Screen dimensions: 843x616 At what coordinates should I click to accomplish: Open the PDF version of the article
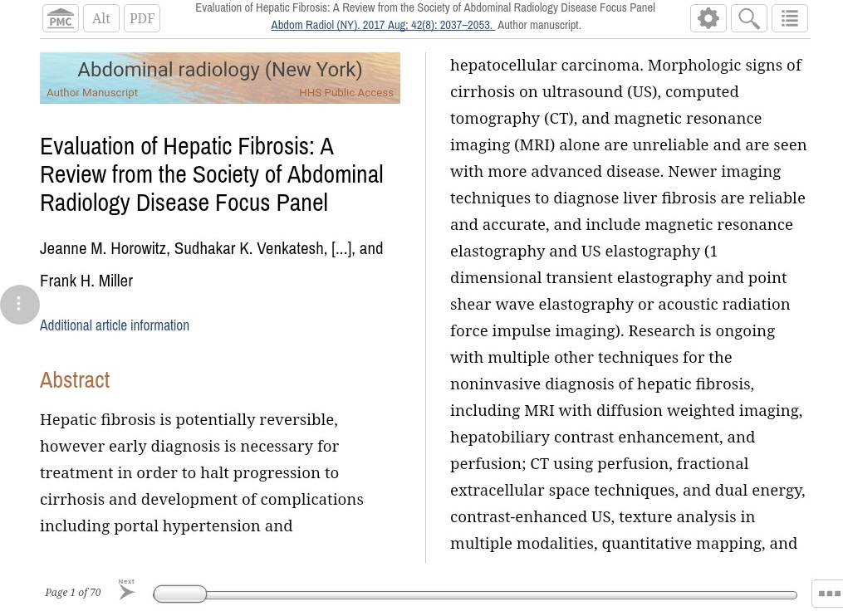click(x=142, y=19)
